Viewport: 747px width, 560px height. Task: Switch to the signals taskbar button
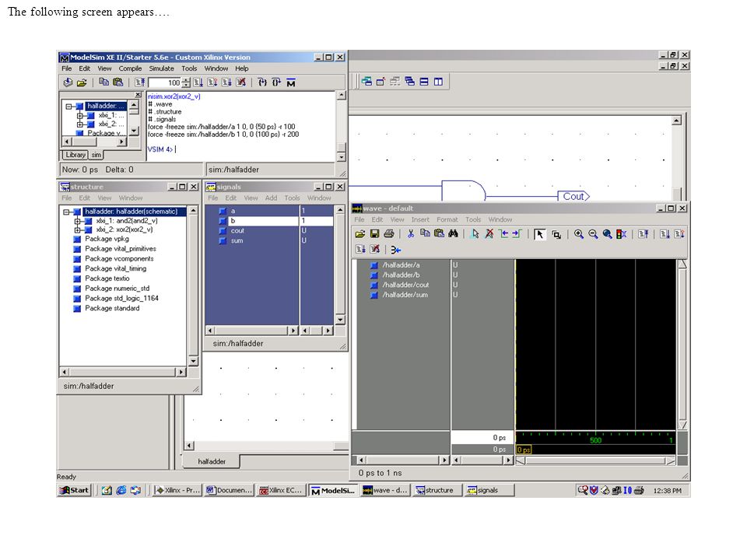(489, 490)
